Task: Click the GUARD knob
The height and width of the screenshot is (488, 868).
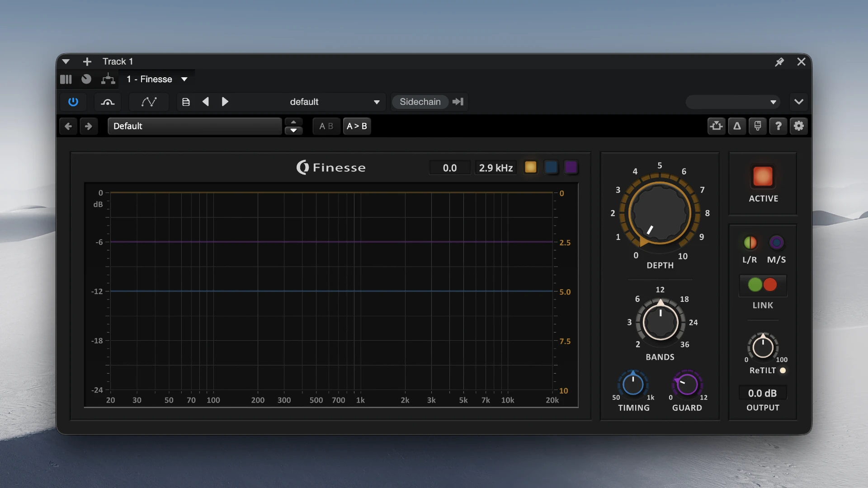Action: coord(687,385)
